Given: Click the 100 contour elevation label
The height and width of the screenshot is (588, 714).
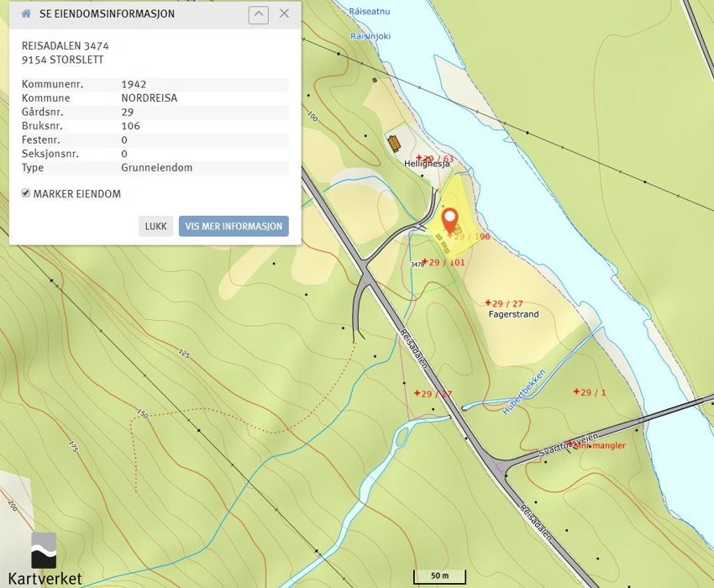Looking at the screenshot, I should [x=312, y=116].
